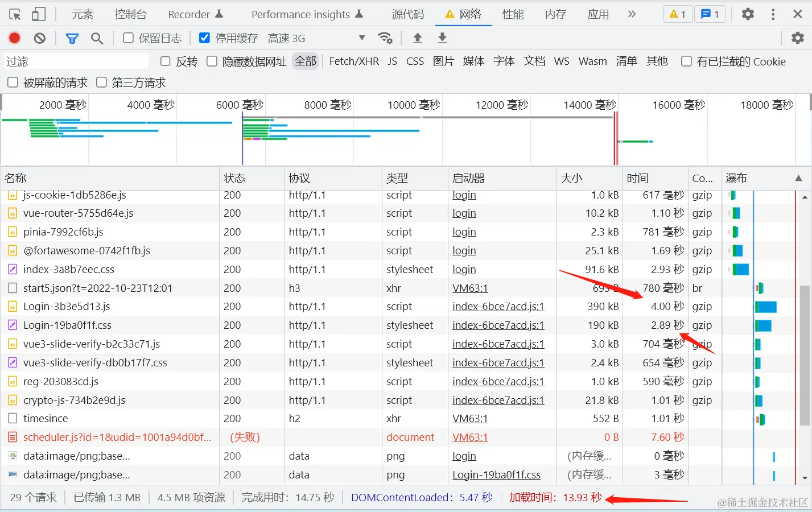Filter requests by JS type
The width and height of the screenshot is (812, 512).
pos(393,61)
